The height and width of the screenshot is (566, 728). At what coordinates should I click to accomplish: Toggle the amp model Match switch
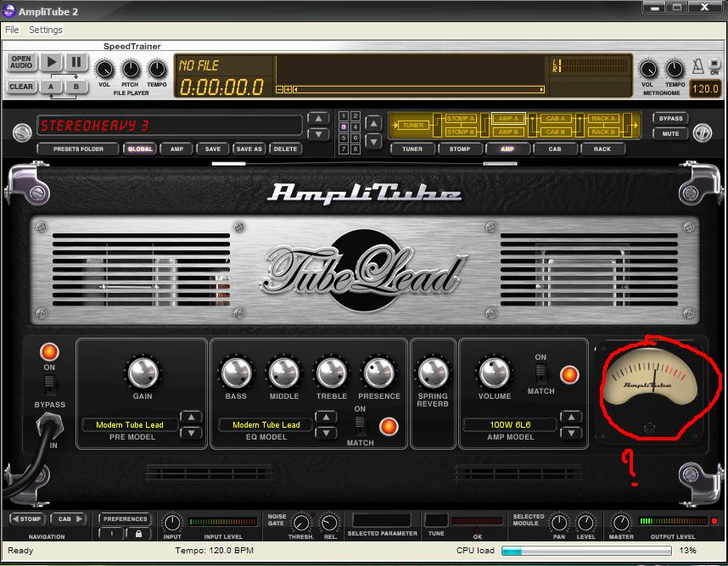(540, 373)
